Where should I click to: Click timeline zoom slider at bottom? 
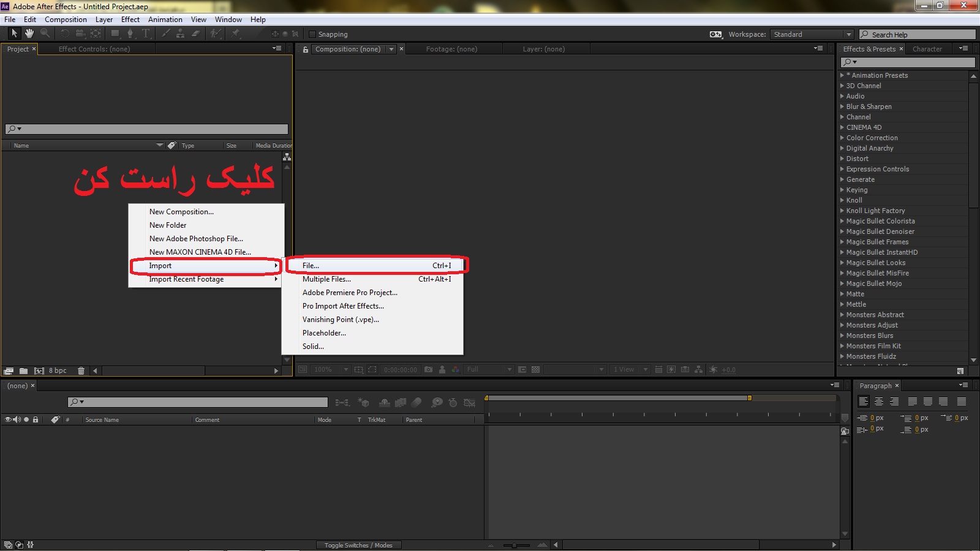514,545
